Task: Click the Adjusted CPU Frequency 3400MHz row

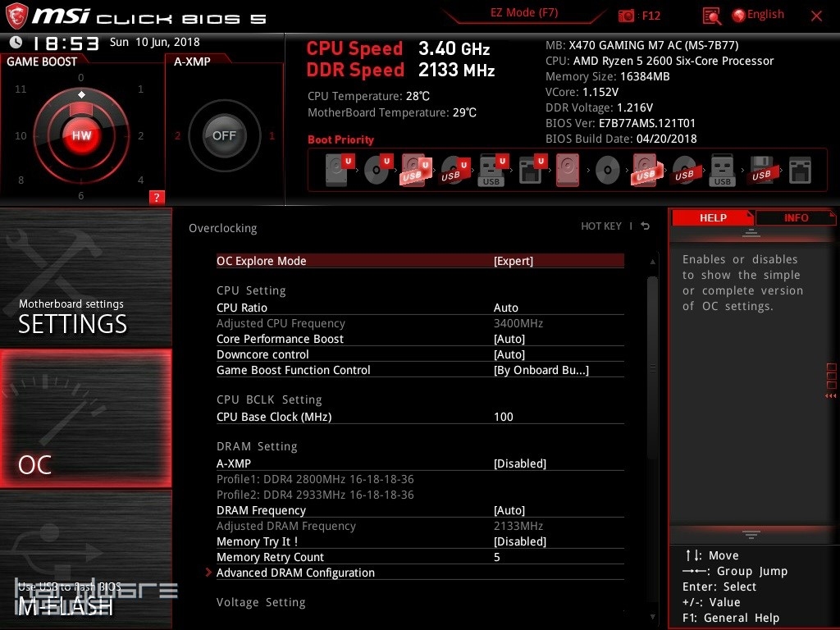Action: click(x=420, y=323)
